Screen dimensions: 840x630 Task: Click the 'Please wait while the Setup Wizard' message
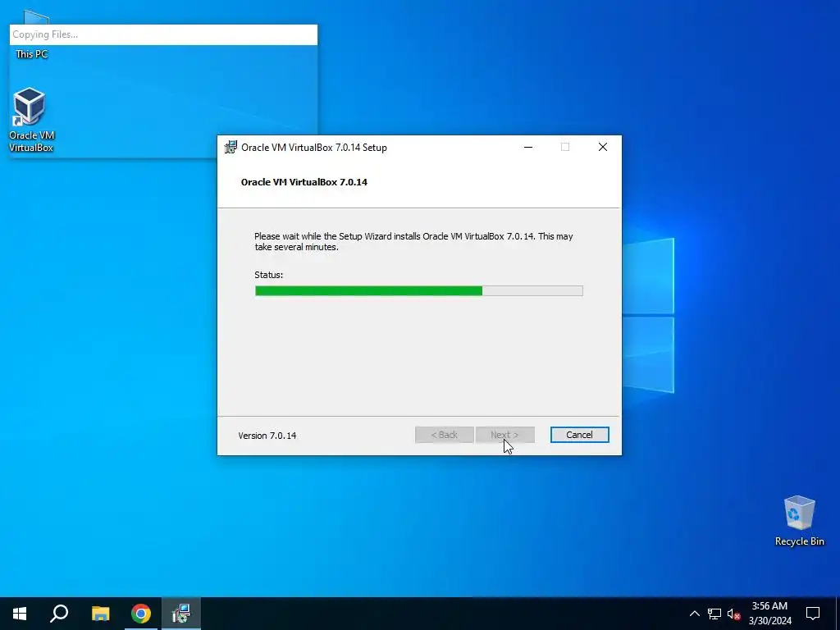[413, 242]
